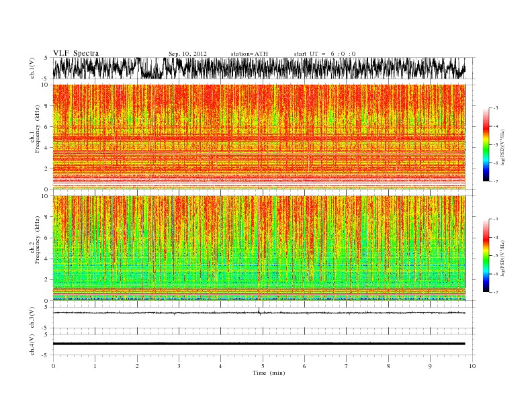Click the time axis tick label '0'

[x=53, y=366]
